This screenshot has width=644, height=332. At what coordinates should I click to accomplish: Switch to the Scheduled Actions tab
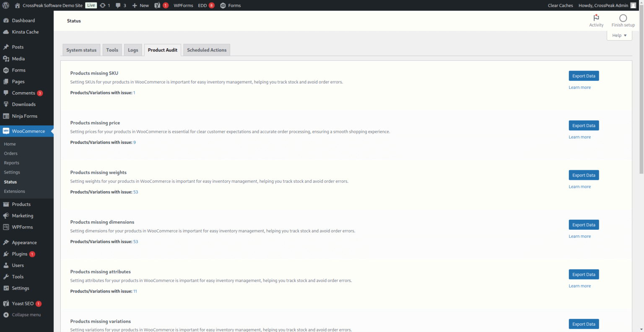tap(206, 49)
